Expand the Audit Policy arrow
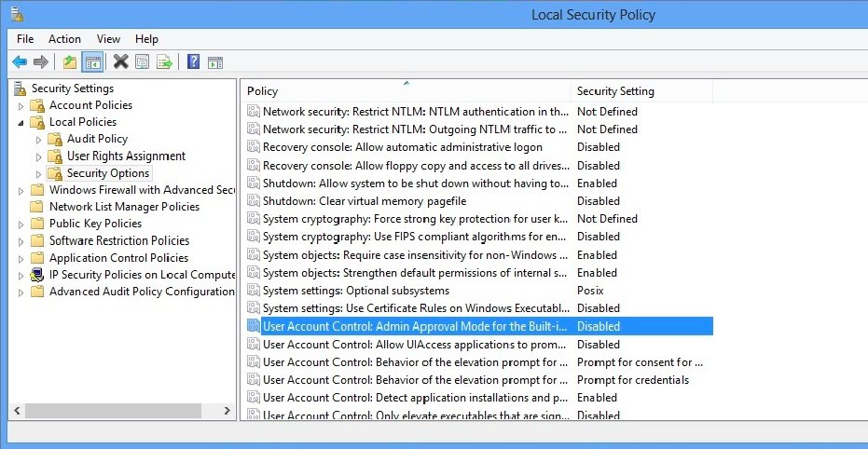The width and height of the screenshot is (868, 449). [x=39, y=140]
